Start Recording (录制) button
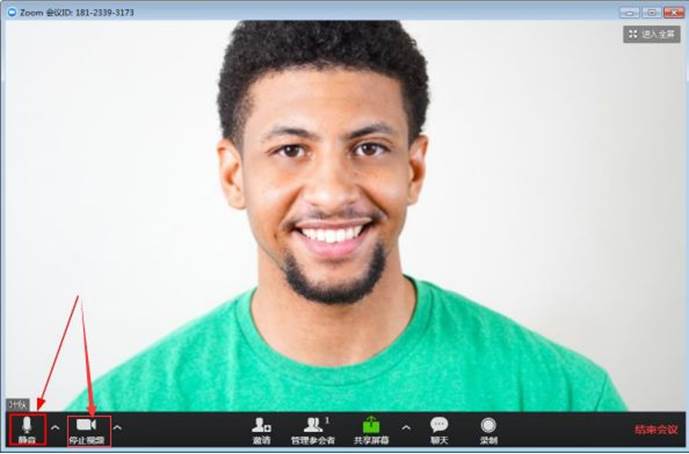 pos(488,430)
